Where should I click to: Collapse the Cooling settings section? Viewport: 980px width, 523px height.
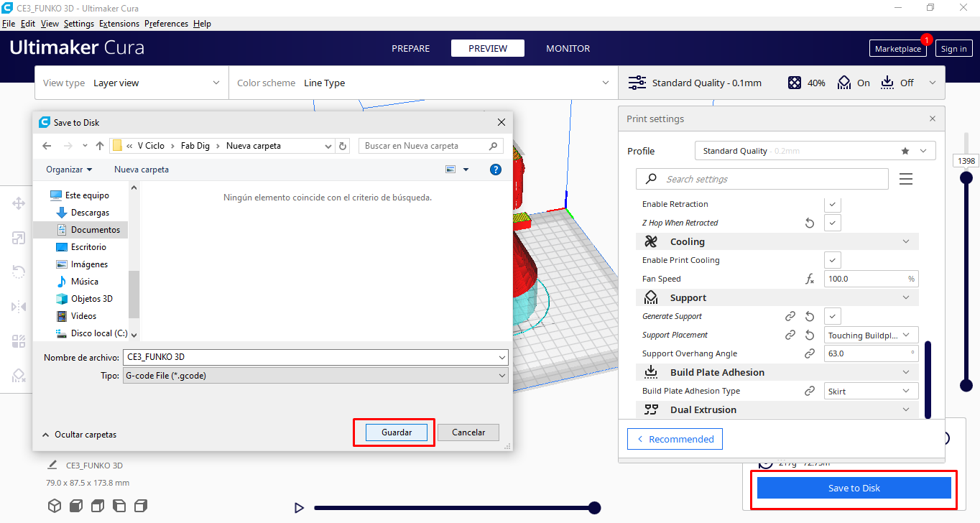point(777,241)
